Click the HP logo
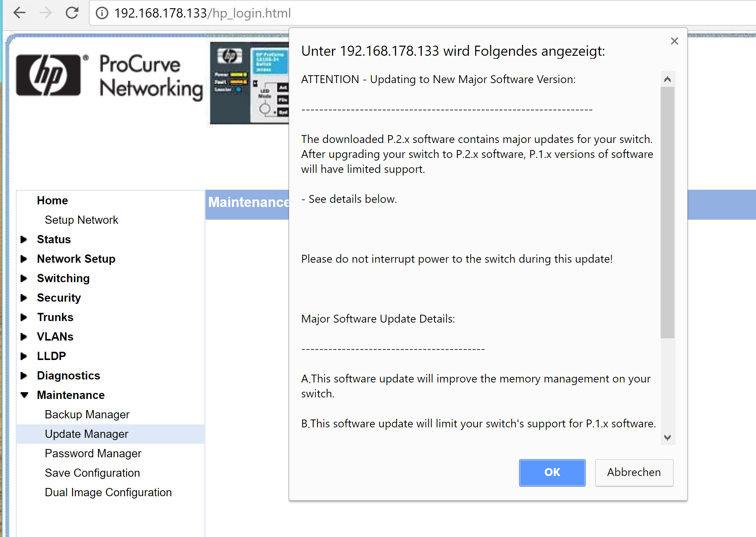 (48, 75)
